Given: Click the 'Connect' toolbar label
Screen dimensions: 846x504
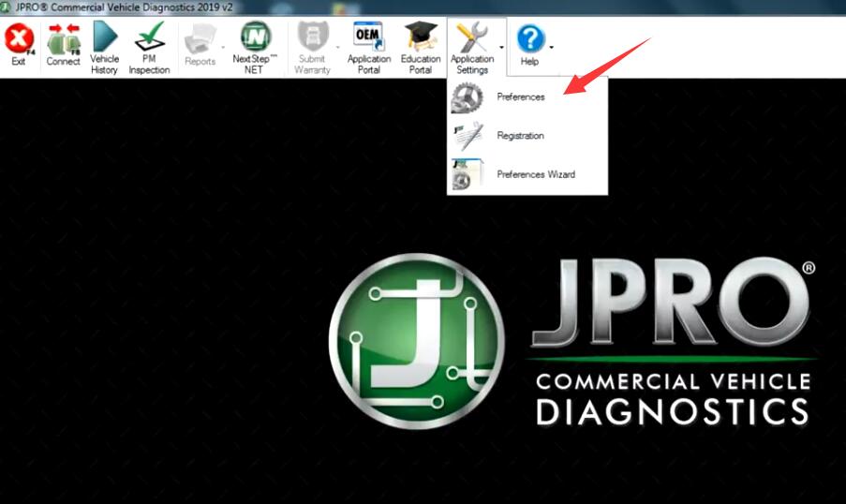Looking at the screenshot, I should [63, 62].
